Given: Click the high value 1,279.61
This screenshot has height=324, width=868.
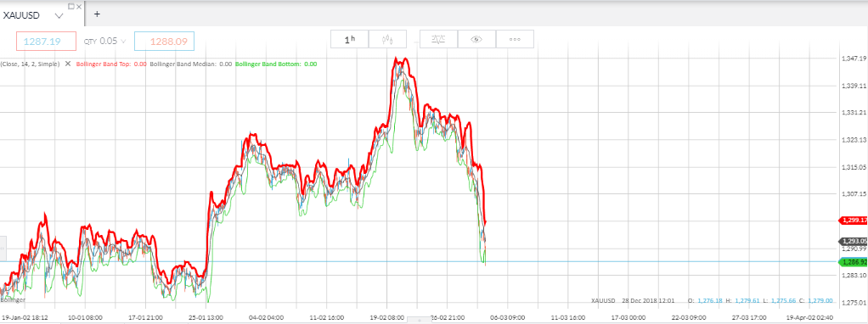Looking at the screenshot, I should pyautogui.click(x=747, y=300).
